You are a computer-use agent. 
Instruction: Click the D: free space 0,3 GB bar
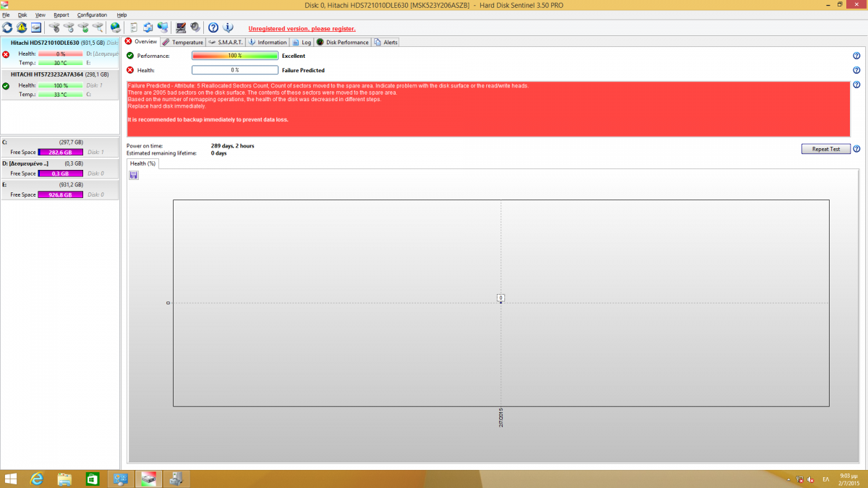60,174
